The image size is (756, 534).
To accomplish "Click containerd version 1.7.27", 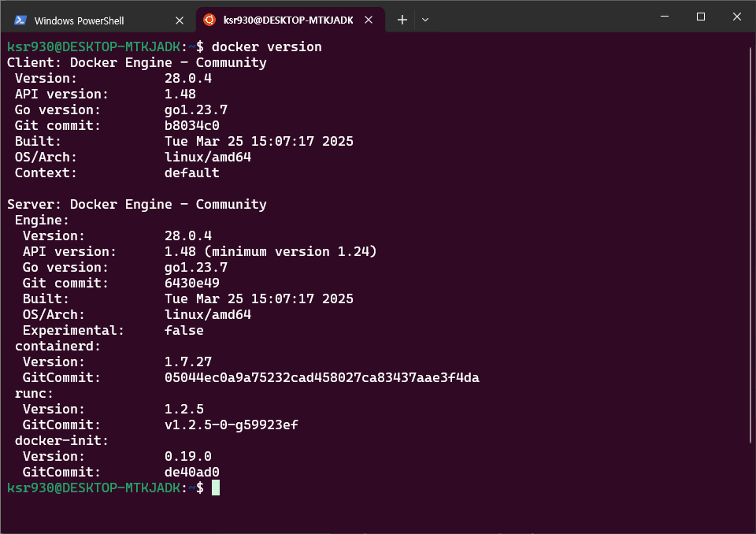I will (x=188, y=362).
